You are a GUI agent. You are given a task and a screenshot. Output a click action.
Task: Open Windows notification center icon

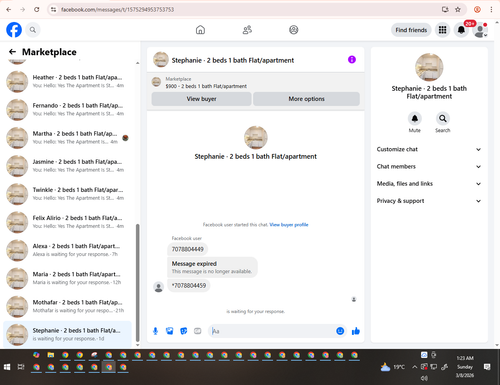coord(487,367)
